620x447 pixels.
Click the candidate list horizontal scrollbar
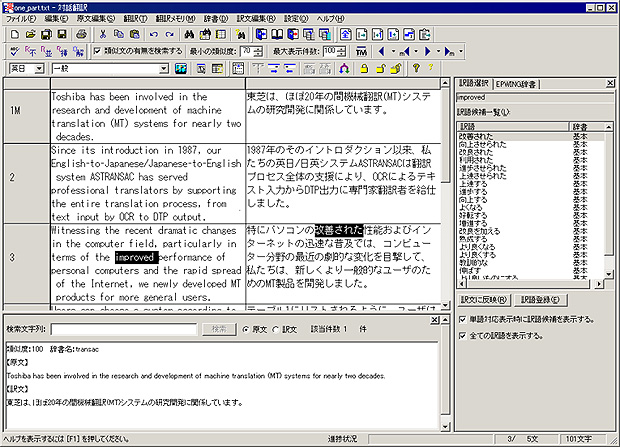pyautogui.click(x=531, y=284)
